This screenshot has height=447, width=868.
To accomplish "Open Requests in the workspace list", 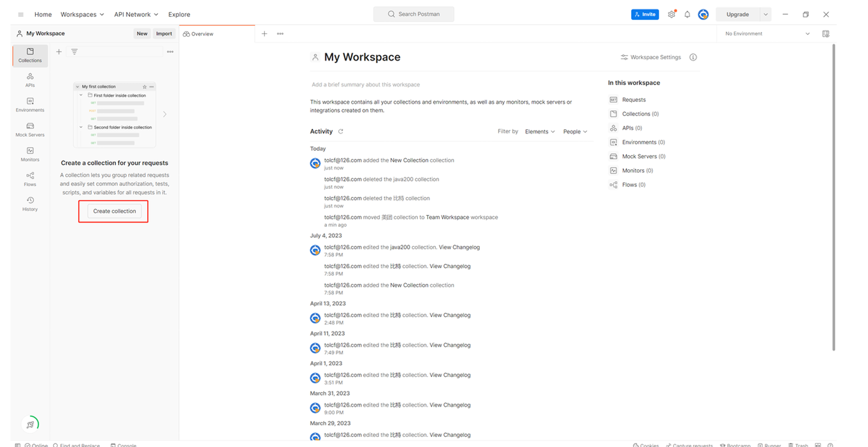I will (634, 100).
